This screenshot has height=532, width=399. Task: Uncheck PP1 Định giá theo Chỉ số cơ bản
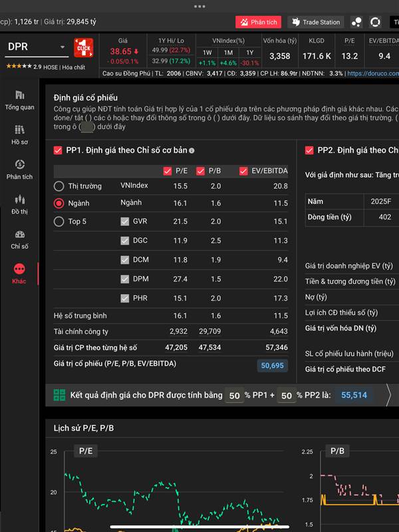[58, 150]
